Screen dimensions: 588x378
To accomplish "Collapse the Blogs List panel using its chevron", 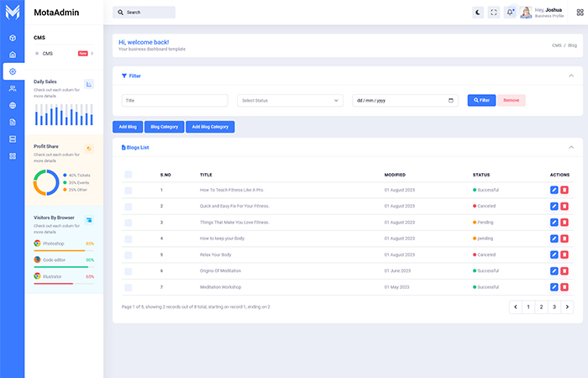I will [x=571, y=147].
